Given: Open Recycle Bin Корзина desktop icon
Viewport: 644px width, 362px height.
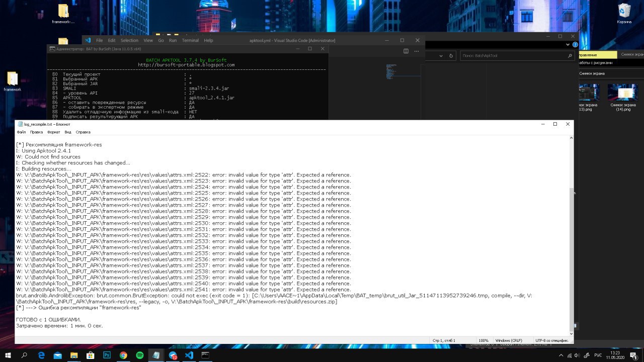Looking at the screenshot, I should coord(624,14).
